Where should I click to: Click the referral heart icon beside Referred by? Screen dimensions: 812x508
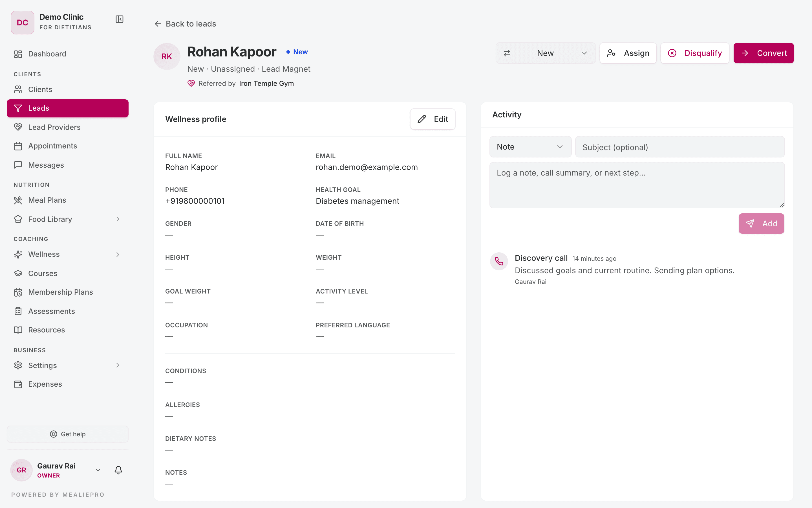click(191, 83)
